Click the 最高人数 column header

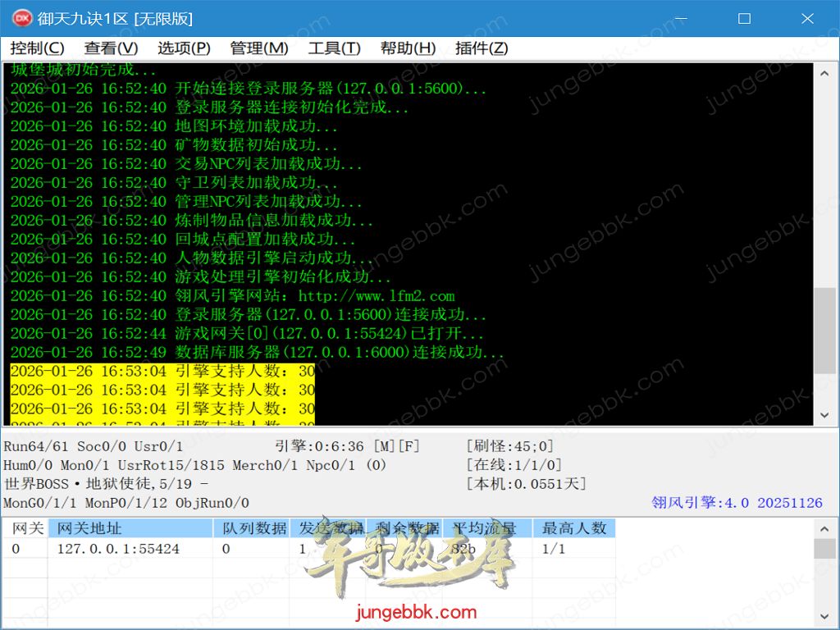pos(574,528)
